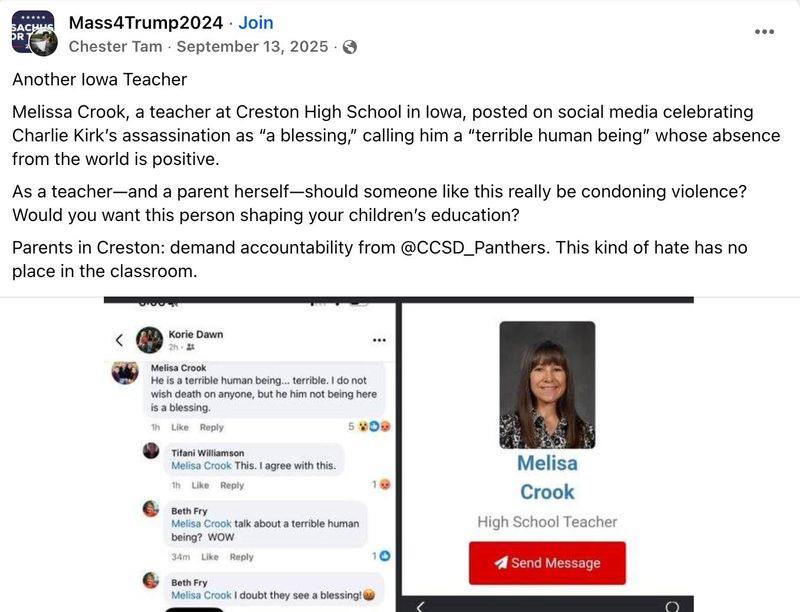The image size is (800, 612).
Task: Select Chester Tam's name in the header
Action: [x=115, y=46]
